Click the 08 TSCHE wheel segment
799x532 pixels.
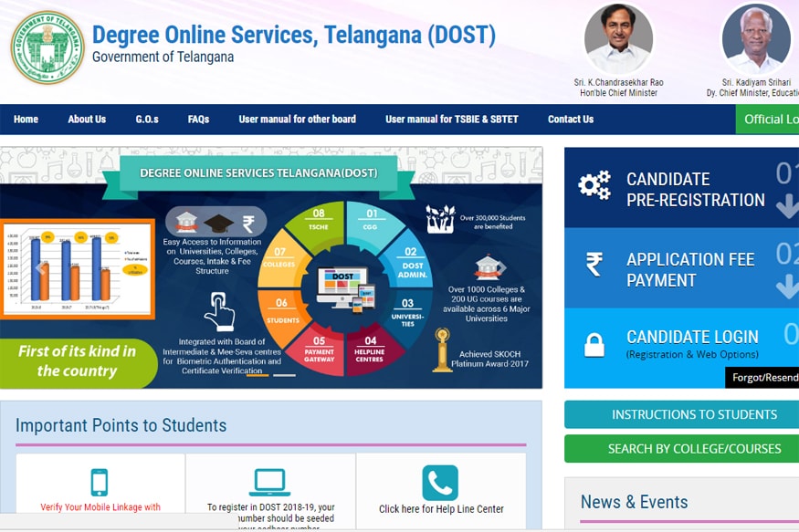pyautogui.click(x=318, y=220)
